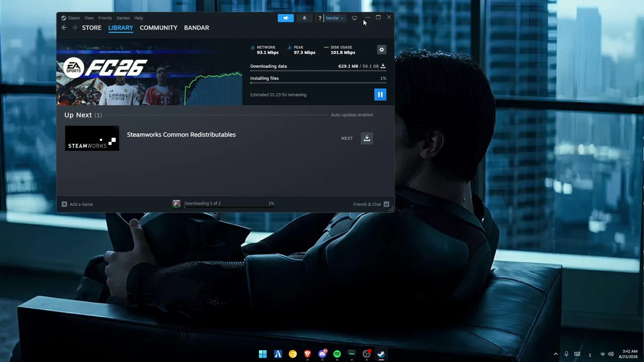Open the announcements megaphone button

286,18
